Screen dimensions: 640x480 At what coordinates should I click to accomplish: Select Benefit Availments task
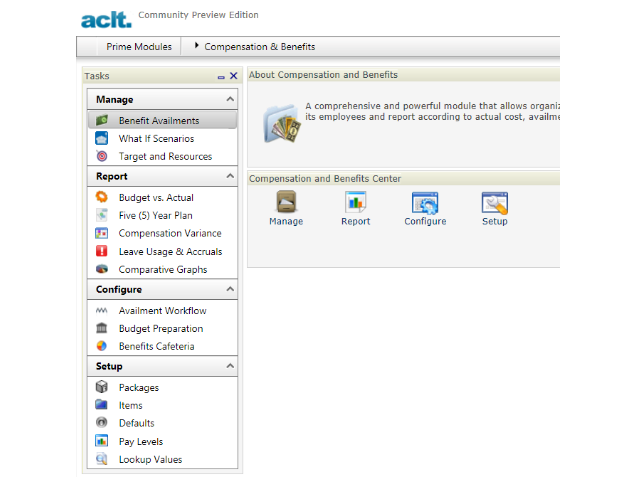tap(162, 120)
